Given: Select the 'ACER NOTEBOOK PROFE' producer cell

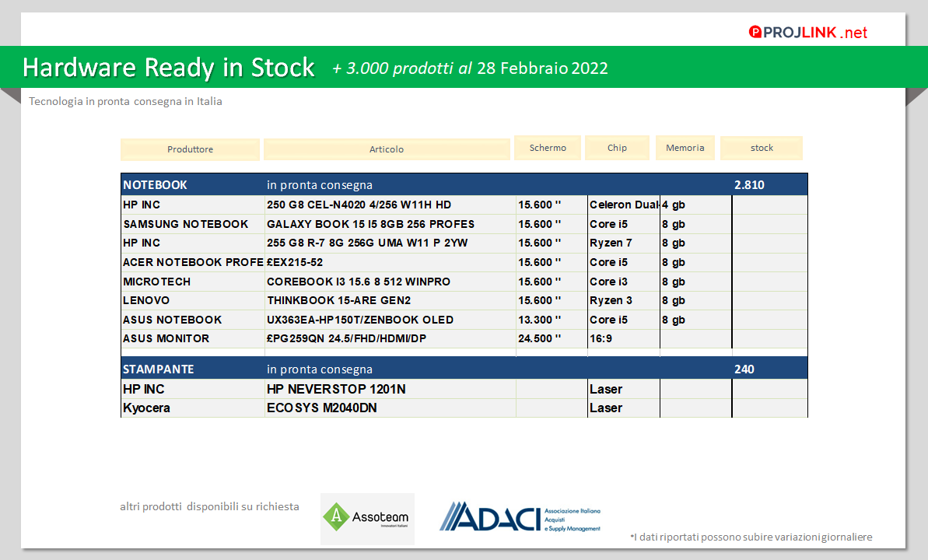Looking at the screenshot, I should (193, 262).
